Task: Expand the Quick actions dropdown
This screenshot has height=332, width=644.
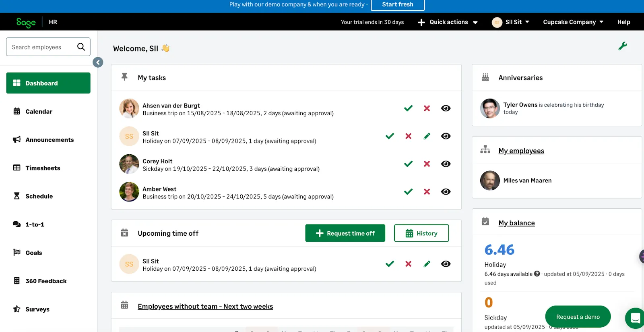Action: pos(448,22)
